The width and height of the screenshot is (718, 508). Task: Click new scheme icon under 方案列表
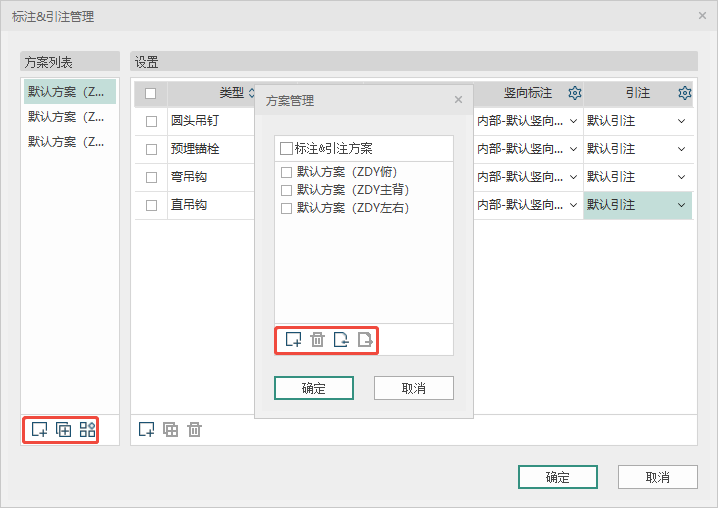click(39, 430)
